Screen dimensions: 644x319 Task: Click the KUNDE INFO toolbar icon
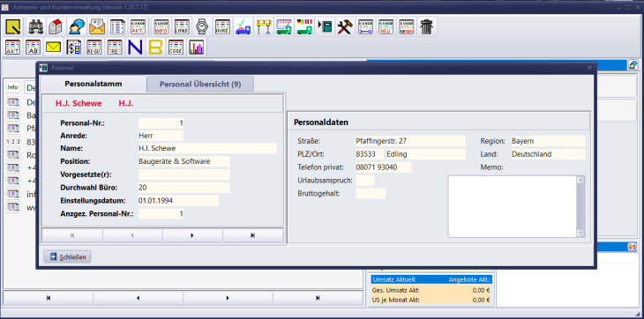coord(161,26)
